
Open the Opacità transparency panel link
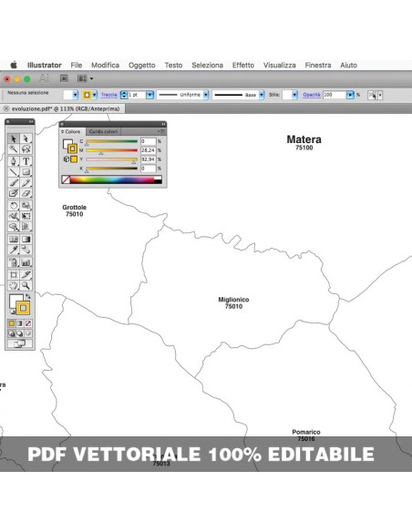click(312, 95)
